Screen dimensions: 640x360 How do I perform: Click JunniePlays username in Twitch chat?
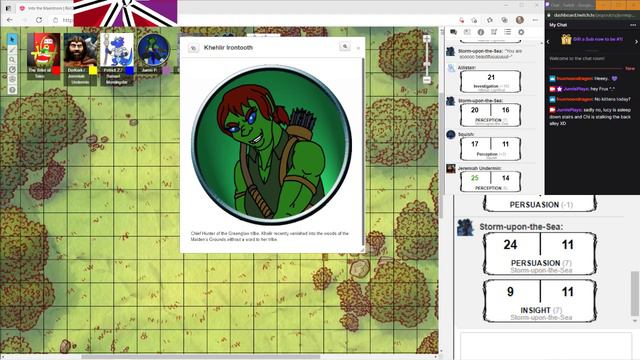pos(576,89)
